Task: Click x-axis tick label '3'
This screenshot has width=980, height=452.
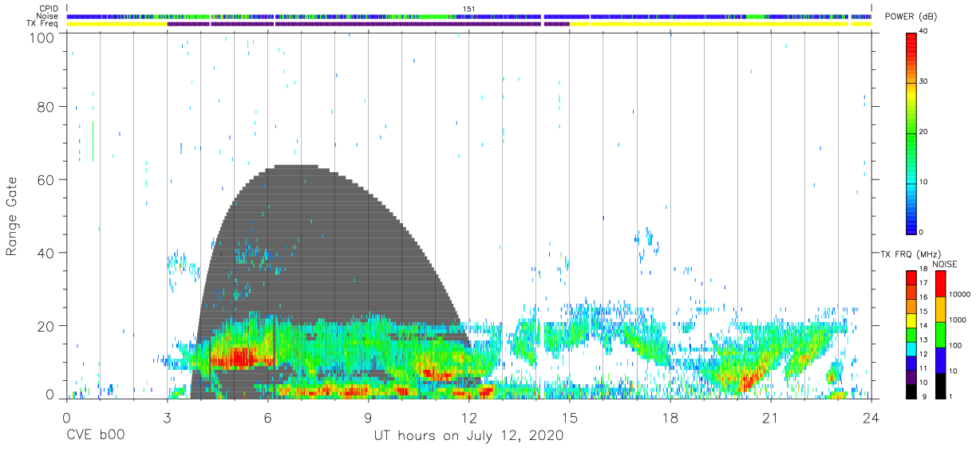Action: point(167,416)
